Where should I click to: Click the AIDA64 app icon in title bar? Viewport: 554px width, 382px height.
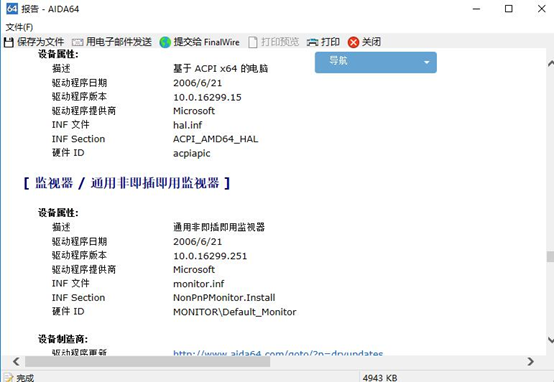click(x=12, y=8)
